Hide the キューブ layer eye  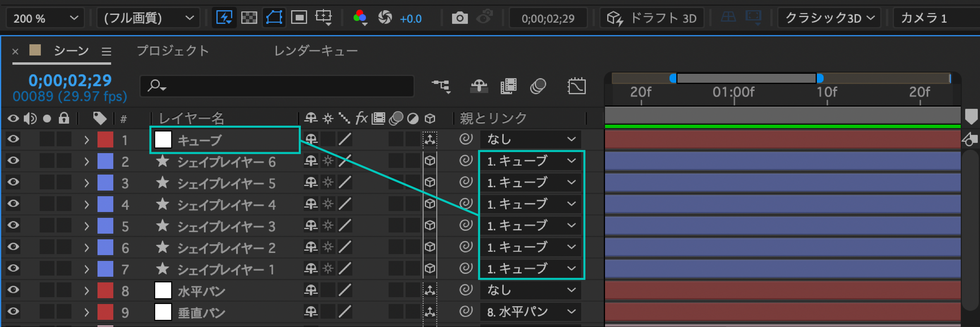coord(13,139)
